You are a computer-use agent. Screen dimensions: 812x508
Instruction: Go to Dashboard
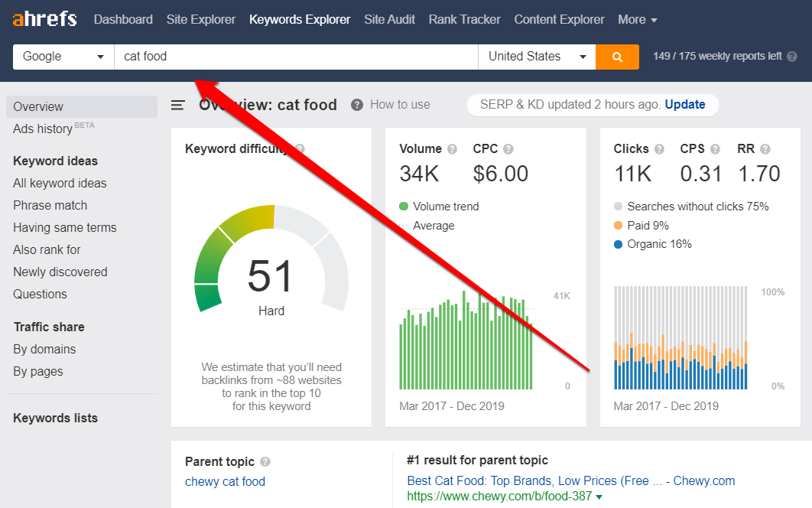(123, 20)
